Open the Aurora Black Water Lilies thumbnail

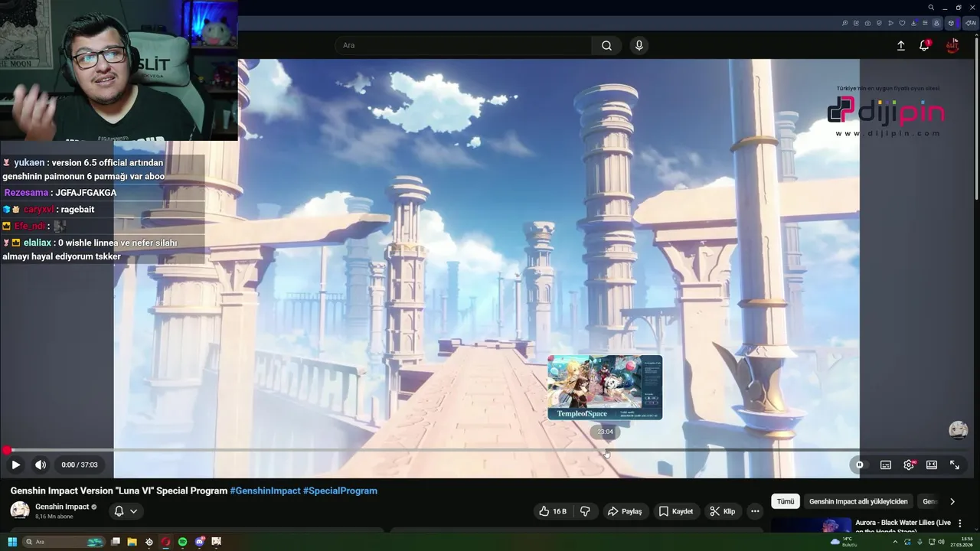[811, 525]
